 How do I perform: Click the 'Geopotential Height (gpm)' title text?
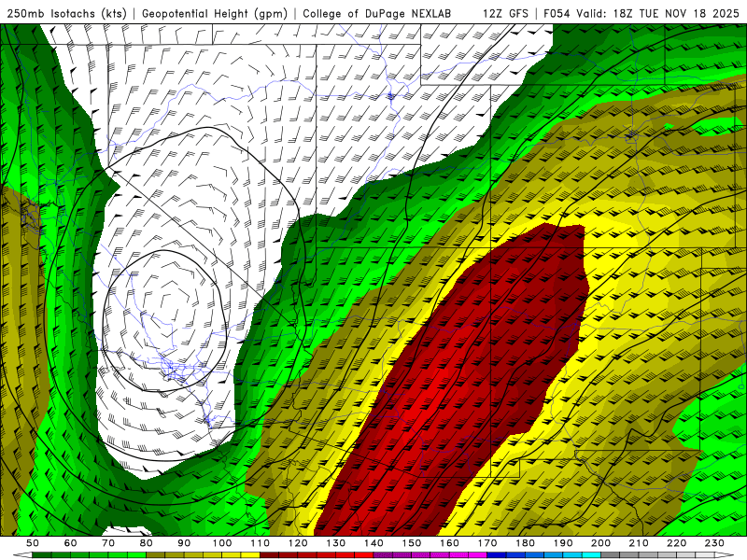[x=215, y=14]
